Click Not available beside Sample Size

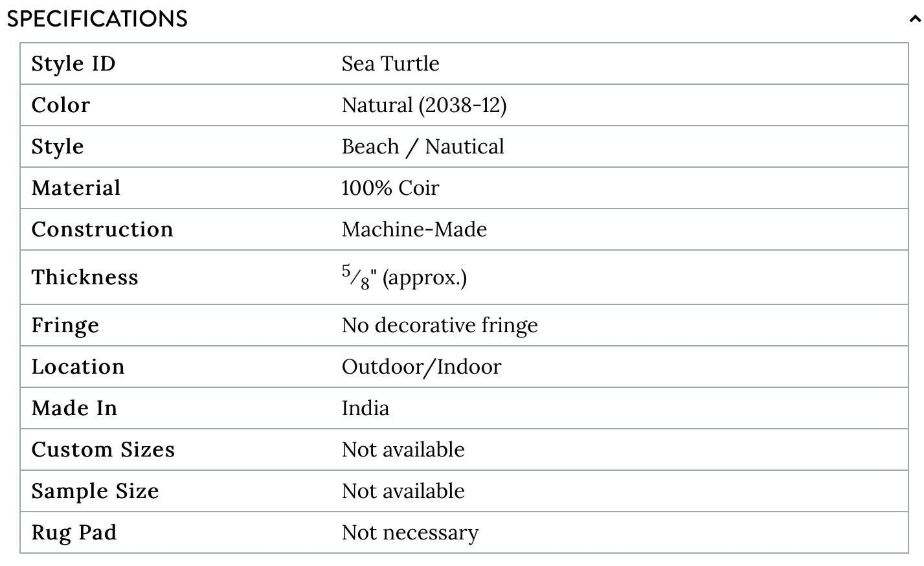click(x=403, y=491)
